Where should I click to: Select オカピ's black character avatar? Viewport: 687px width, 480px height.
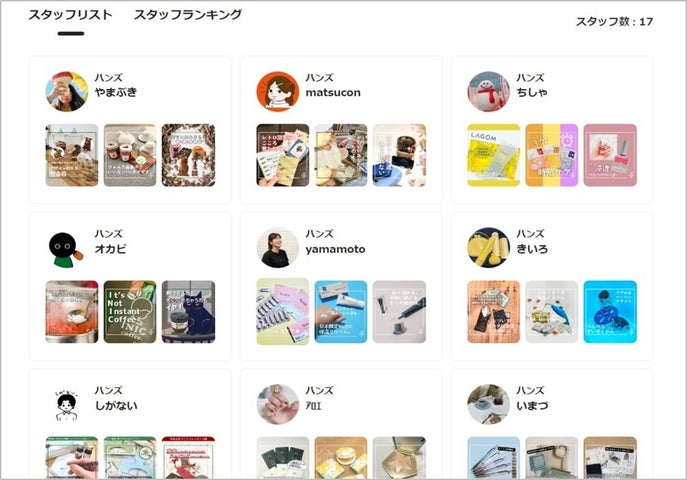click(x=66, y=248)
